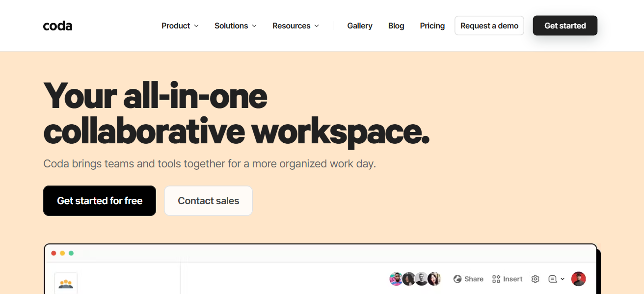Expand the chevron beside the comments icon
The width and height of the screenshot is (644, 294).
[563, 279]
